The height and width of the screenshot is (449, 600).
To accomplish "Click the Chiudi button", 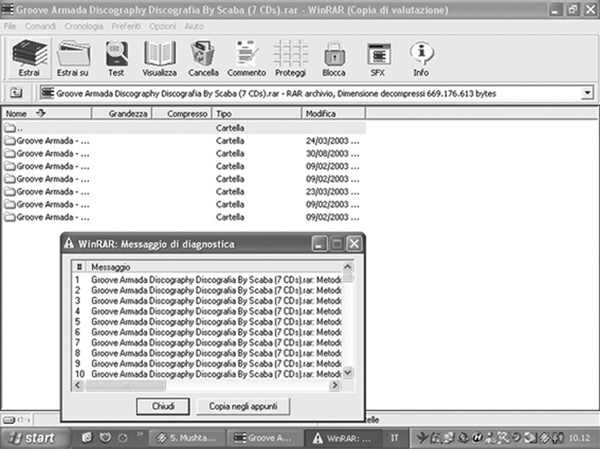I will coord(163,406).
